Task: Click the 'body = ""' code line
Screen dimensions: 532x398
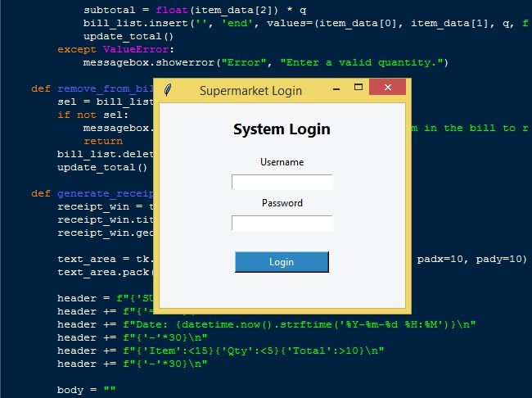Action: [87, 390]
